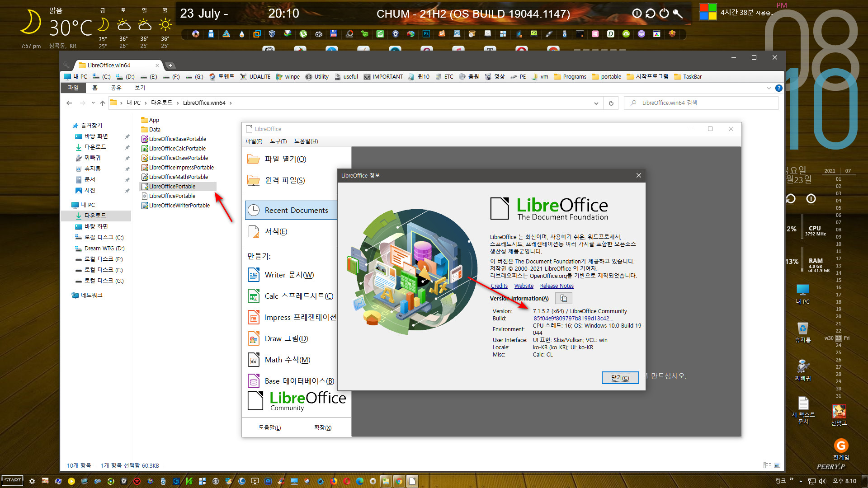Click the Open File folder icon
Image resolution: width=868 pixels, height=488 pixels.
click(x=254, y=159)
